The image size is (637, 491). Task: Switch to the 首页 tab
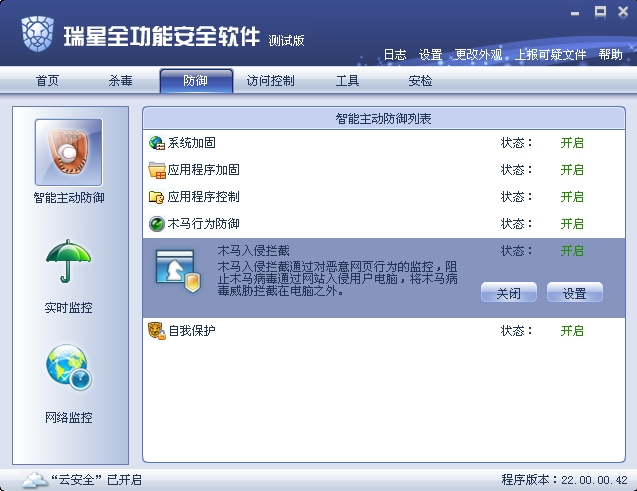48,81
